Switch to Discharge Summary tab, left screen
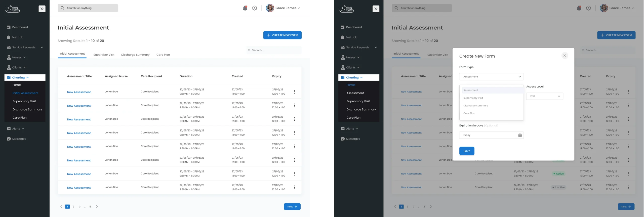Viewport: 644px width, 217px height. pyautogui.click(x=135, y=55)
